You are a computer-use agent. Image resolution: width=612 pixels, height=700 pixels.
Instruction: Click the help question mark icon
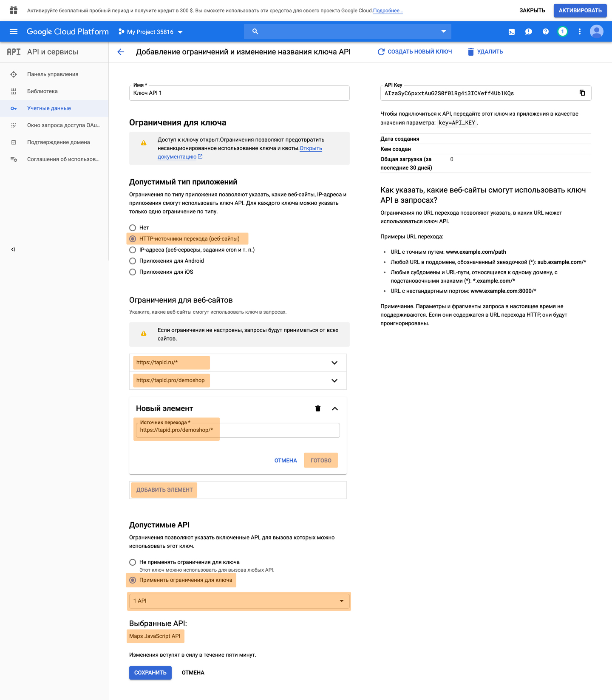tap(546, 31)
